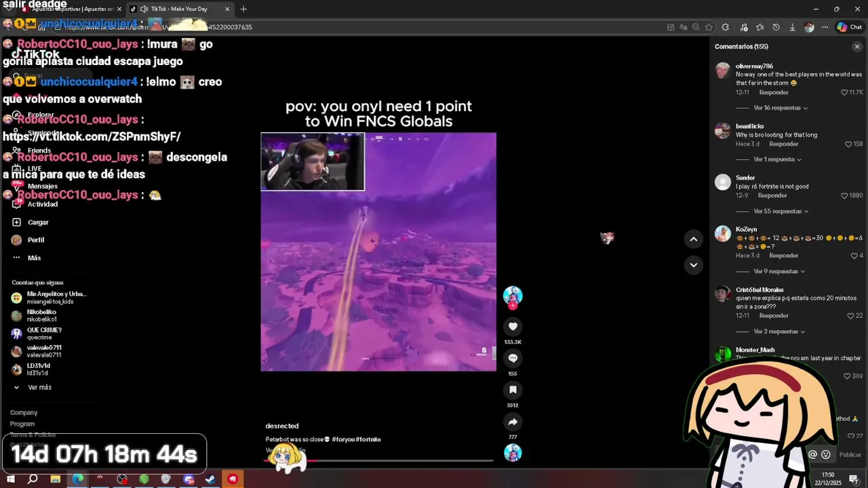This screenshot has width=868, height=488.
Task: Open browser downloads icon
Action: tap(792, 27)
